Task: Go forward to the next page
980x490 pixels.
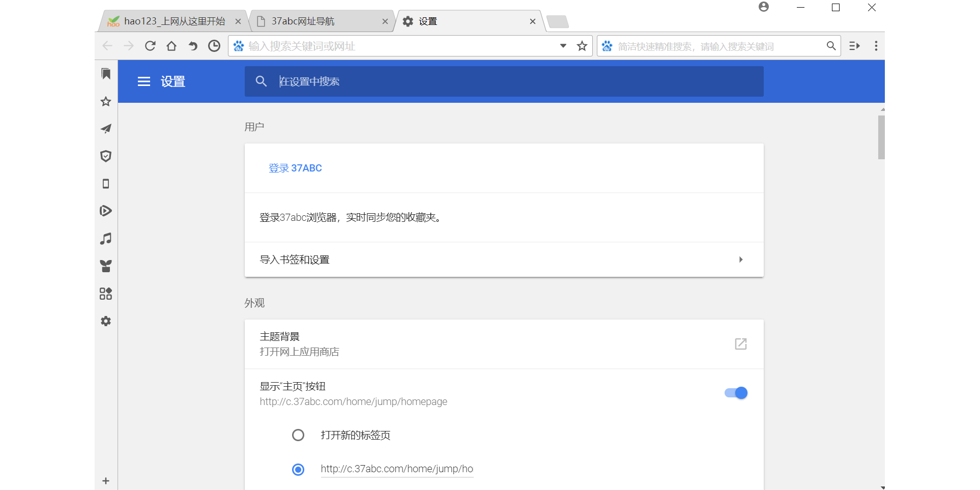Action: tap(129, 46)
